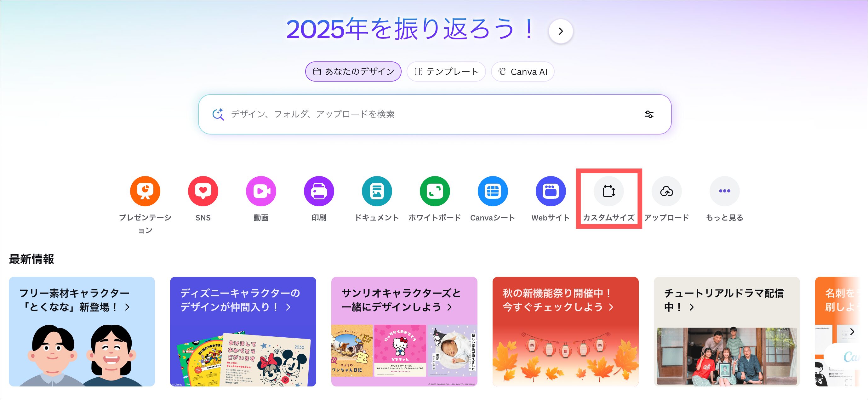The height and width of the screenshot is (400, 868).
Task: Open the Presentation (プレゼンテーション) design icon
Action: click(x=145, y=191)
